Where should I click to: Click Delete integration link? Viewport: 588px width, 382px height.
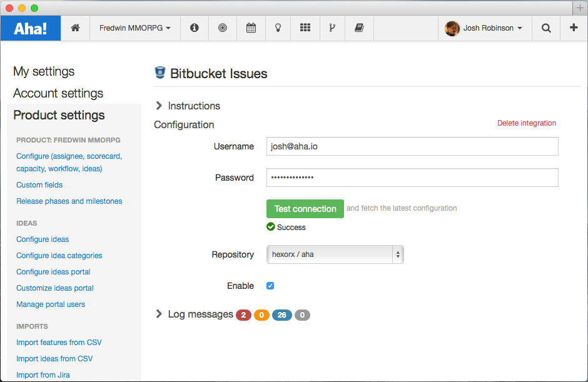click(527, 123)
